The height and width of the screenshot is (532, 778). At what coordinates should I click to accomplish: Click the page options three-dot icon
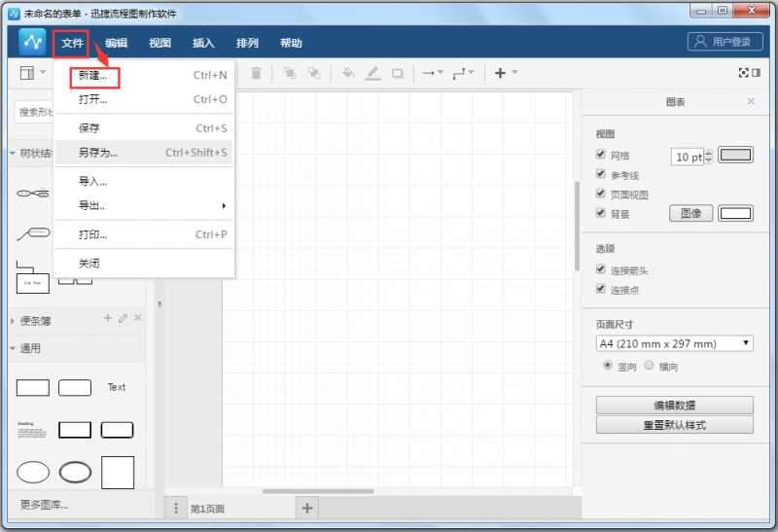click(176, 509)
